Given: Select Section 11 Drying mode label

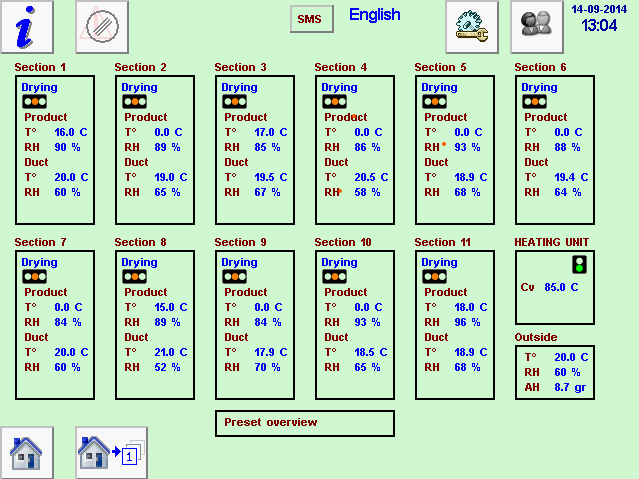Looking at the screenshot, I should pos(439,263).
